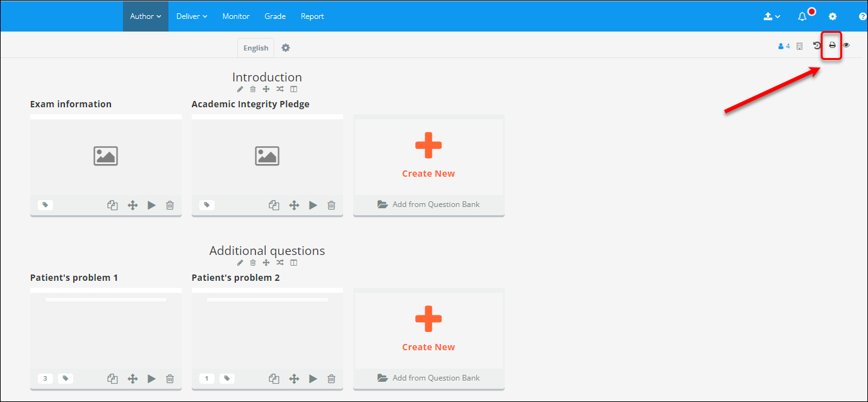The height and width of the screenshot is (402, 868).
Task: Shuffle questions in Additional questions section
Action: 280,263
